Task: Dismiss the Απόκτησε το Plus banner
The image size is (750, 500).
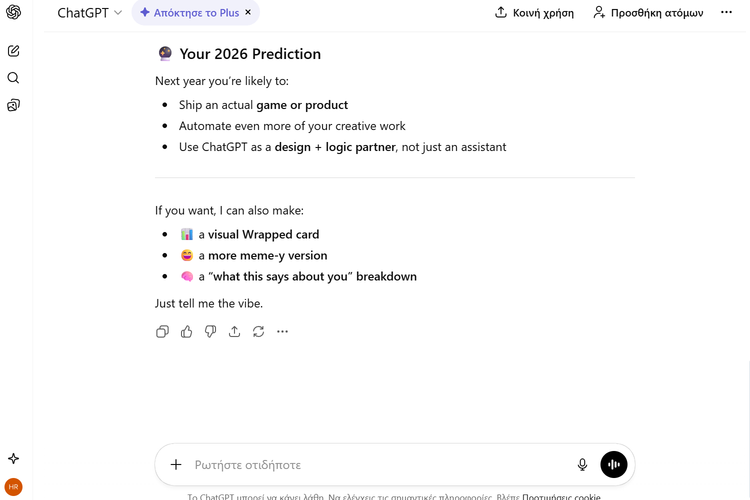Action: (x=248, y=13)
